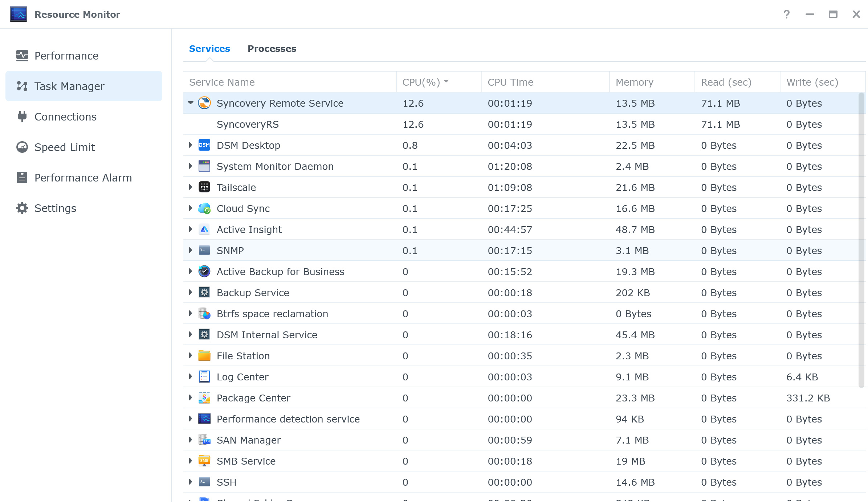868x502 pixels.
Task: Click the services list vertical scrollbar
Action: 861,240
